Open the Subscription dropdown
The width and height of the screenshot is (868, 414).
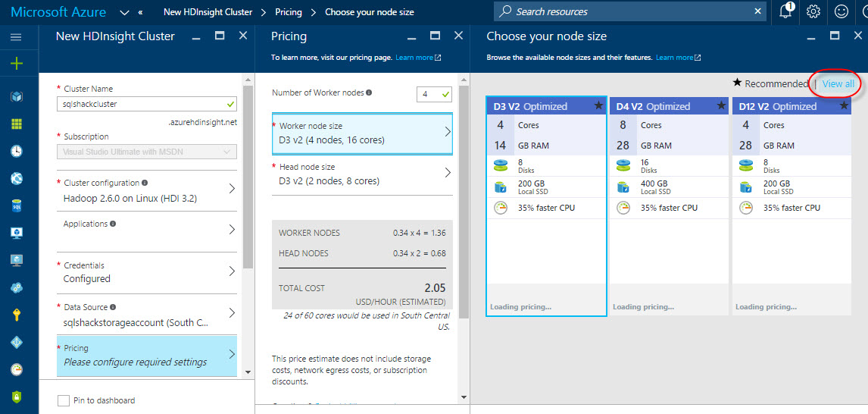147,152
